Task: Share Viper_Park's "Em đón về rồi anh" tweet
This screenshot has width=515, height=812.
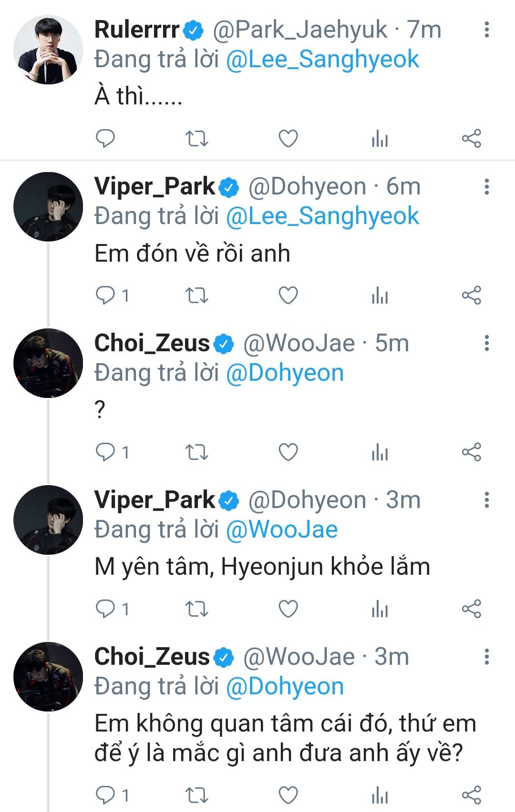Action: (x=471, y=295)
